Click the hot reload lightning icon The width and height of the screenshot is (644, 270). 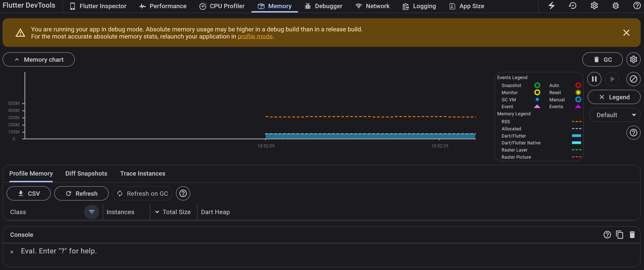click(552, 6)
